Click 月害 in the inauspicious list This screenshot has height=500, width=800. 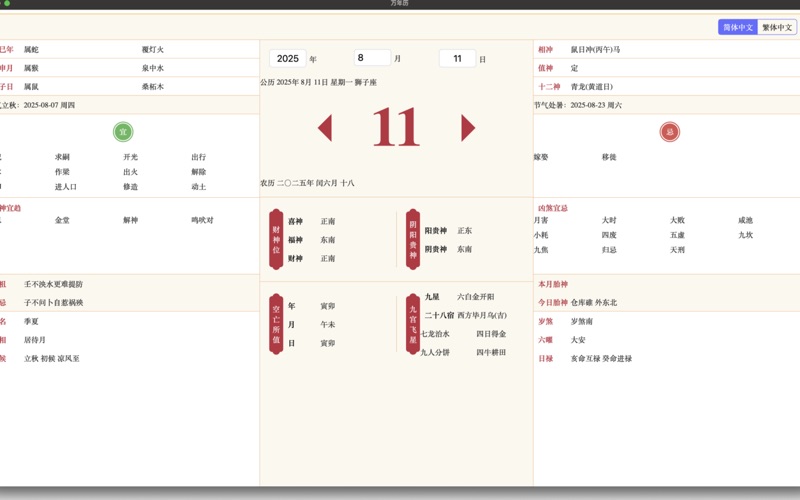(x=541, y=220)
